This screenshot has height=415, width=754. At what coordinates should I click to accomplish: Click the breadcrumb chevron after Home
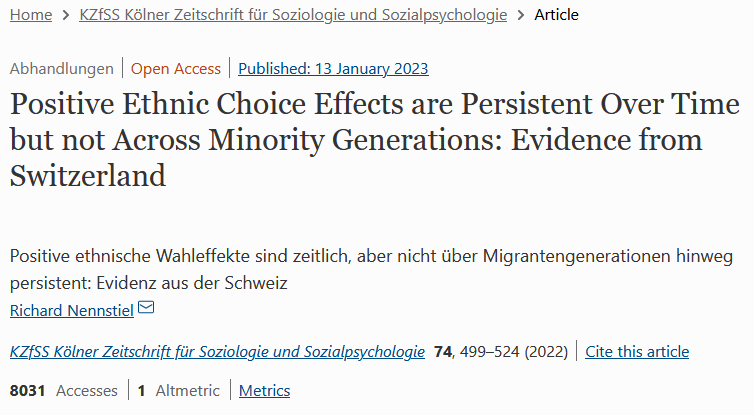click(66, 15)
